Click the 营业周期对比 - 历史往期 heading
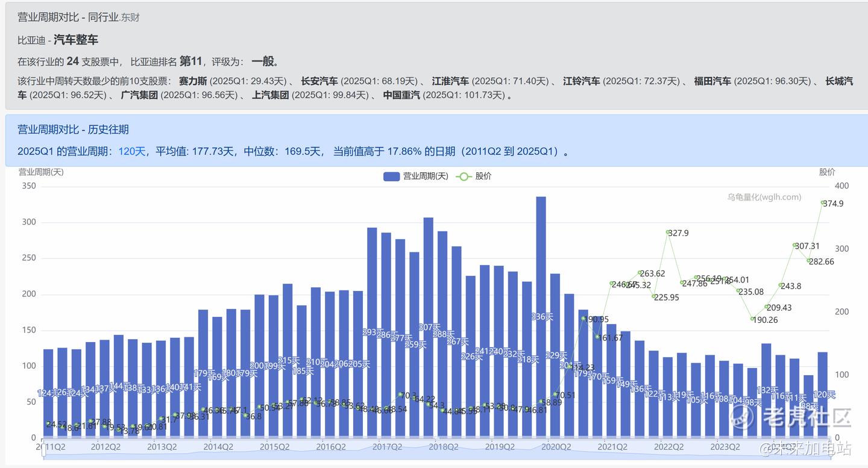The height and width of the screenshot is (468, 868). pyautogui.click(x=73, y=129)
